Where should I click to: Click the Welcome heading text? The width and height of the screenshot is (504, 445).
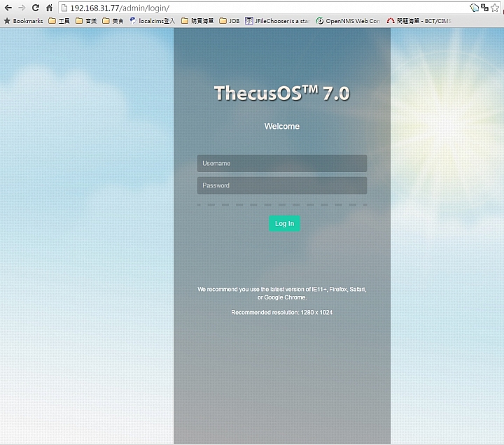pyautogui.click(x=282, y=126)
